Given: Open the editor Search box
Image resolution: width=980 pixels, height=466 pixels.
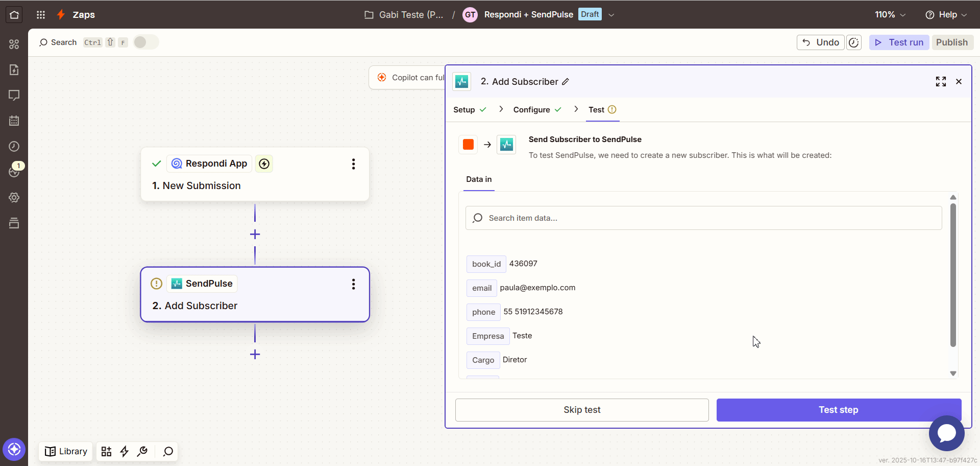Looking at the screenshot, I should (x=58, y=42).
